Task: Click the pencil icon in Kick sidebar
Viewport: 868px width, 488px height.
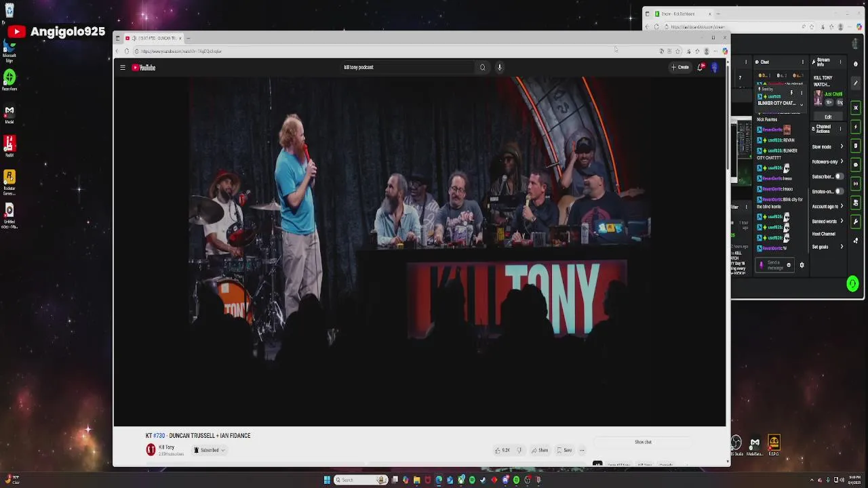Action: click(x=855, y=83)
